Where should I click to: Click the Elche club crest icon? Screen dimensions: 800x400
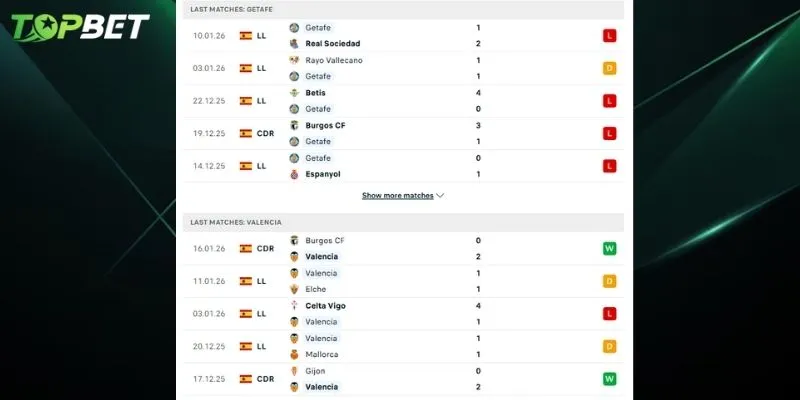(294, 289)
